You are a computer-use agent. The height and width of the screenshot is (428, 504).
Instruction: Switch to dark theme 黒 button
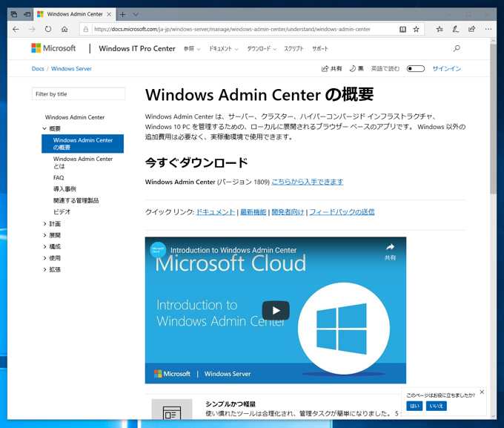(357, 68)
